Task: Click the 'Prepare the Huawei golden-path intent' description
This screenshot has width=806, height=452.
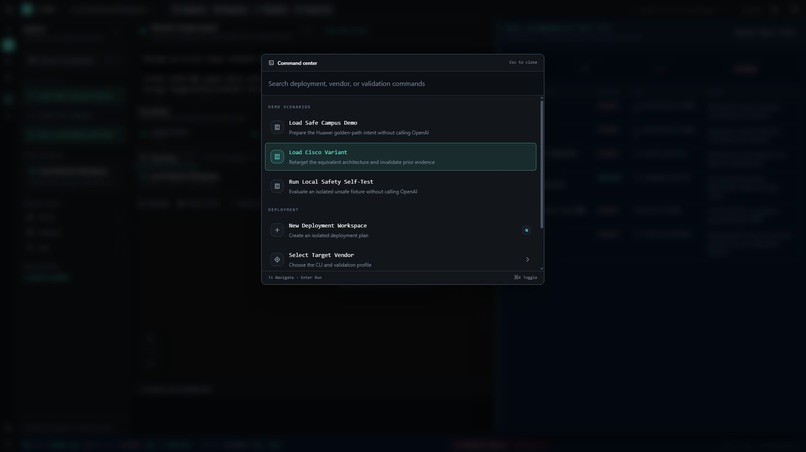Action: click(x=358, y=133)
